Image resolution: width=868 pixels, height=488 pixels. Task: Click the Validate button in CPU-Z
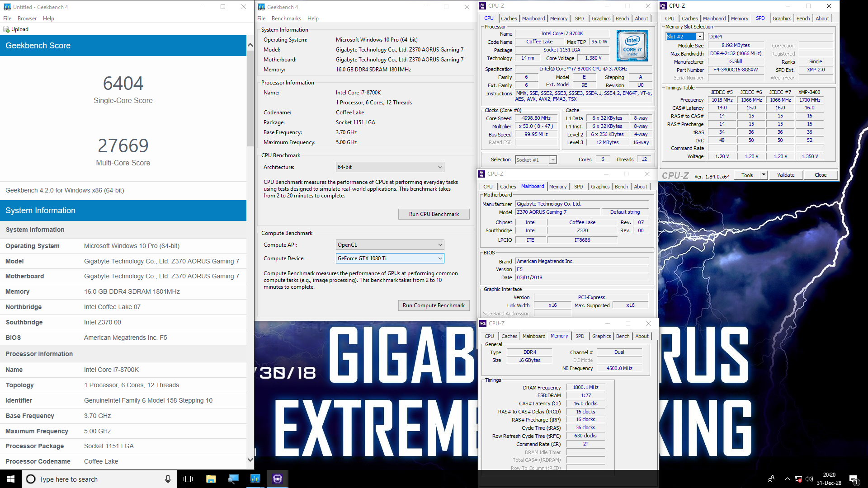click(785, 175)
